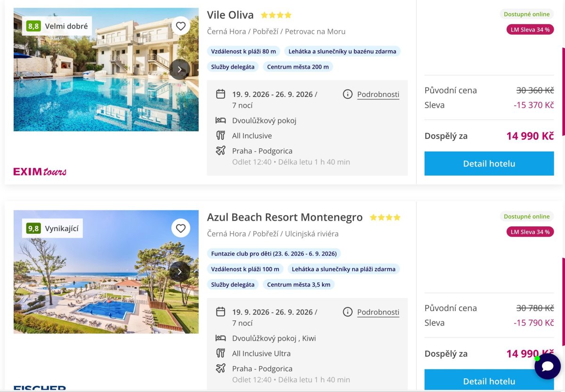Click the airplane icon for Azul Beach flight
565x392 pixels.
click(x=220, y=368)
